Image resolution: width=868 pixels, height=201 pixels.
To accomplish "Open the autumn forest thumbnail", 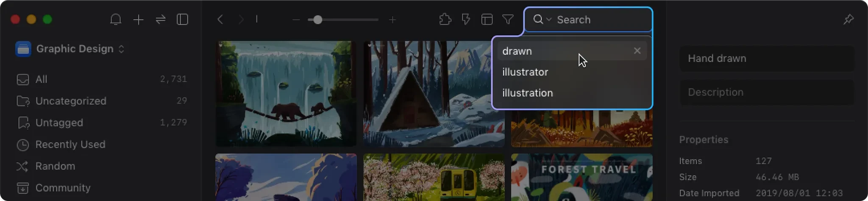I will [581, 128].
